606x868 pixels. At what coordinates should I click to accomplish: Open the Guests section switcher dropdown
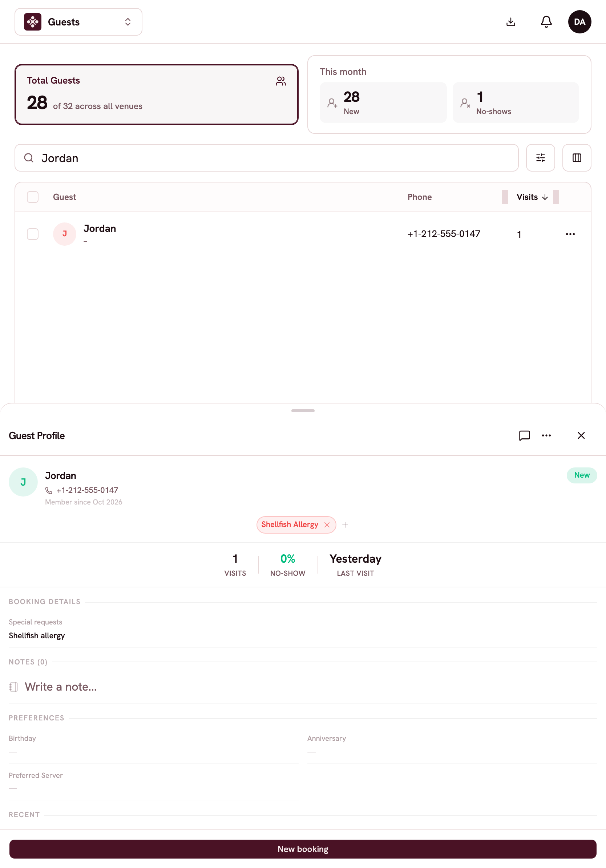pyautogui.click(x=78, y=22)
